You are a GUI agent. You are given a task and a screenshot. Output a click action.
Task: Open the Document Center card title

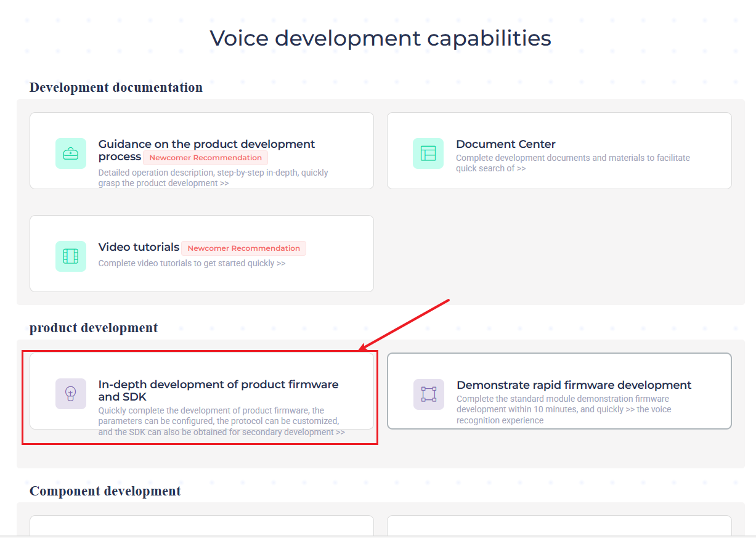(x=506, y=144)
